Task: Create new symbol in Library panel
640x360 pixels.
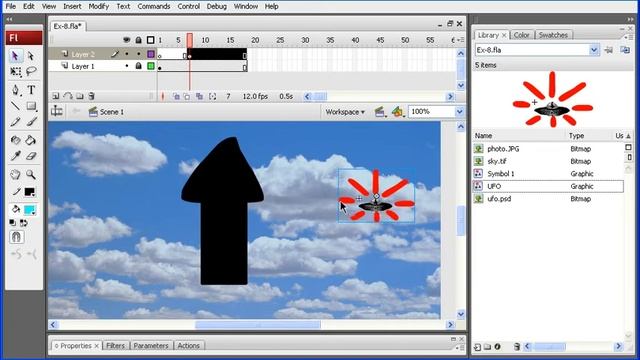Action: pyautogui.click(x=477, y=347)
